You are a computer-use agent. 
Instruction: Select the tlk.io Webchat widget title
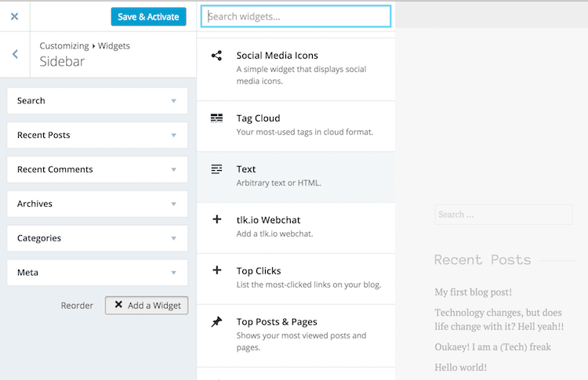(268, 219)
